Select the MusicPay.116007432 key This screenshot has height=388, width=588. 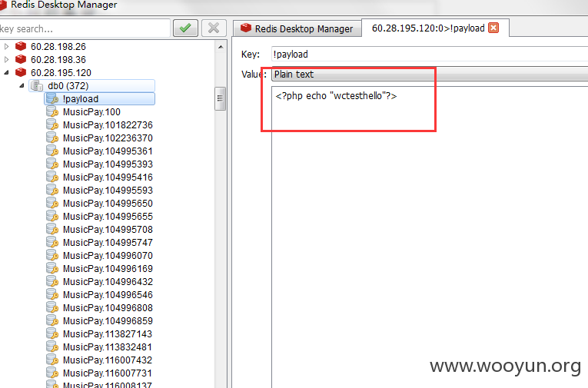(108, 360)
